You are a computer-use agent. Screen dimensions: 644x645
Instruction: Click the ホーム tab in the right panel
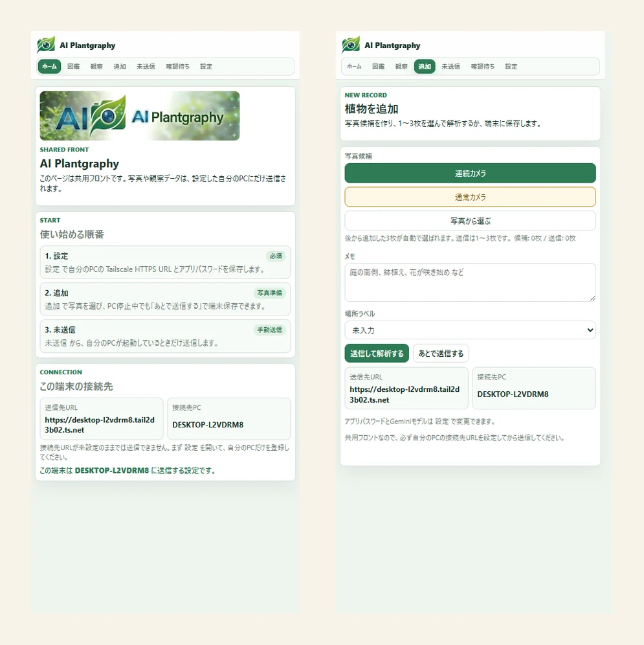(x=354, y=66)
